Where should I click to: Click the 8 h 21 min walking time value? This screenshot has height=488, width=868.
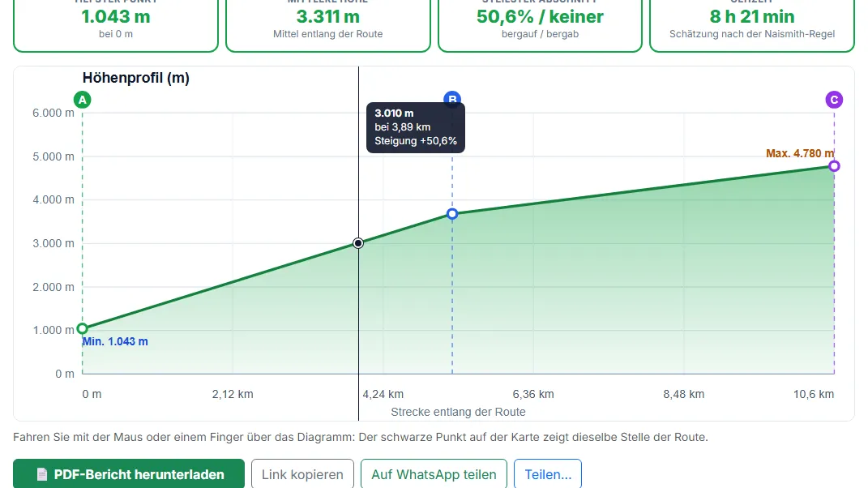click(x=752, y=16)
